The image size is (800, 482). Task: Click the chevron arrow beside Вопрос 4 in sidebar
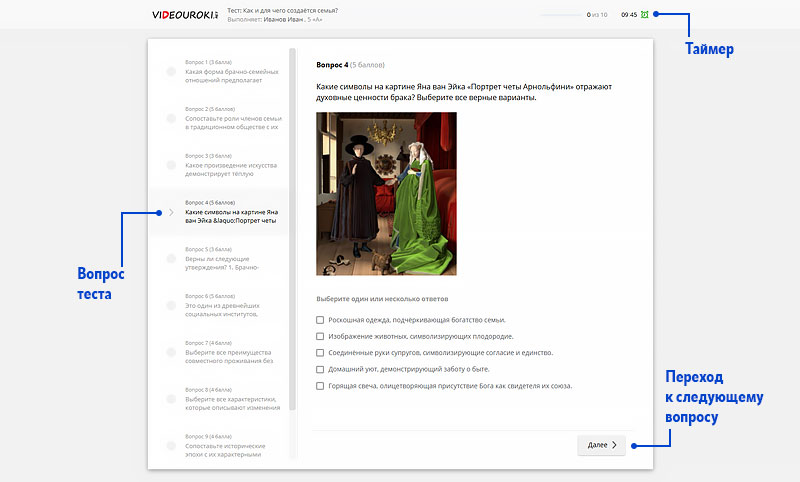(x=171, y=212)
